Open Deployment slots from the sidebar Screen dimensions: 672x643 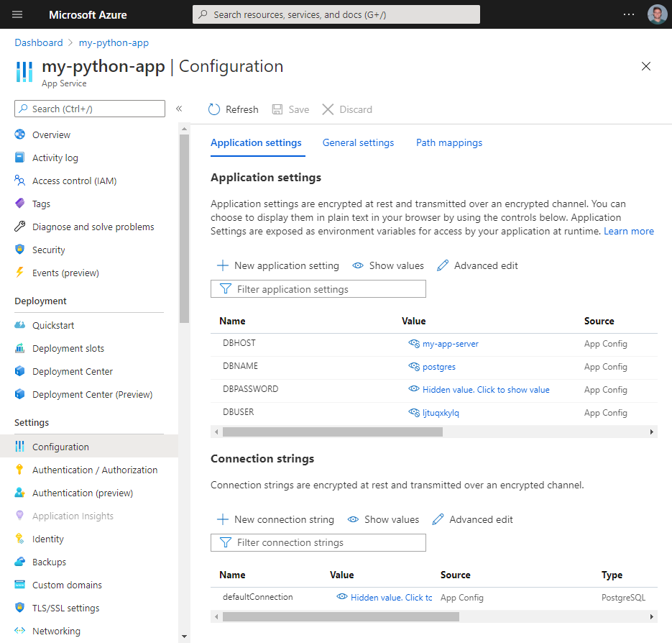click(x=67, y=348)
